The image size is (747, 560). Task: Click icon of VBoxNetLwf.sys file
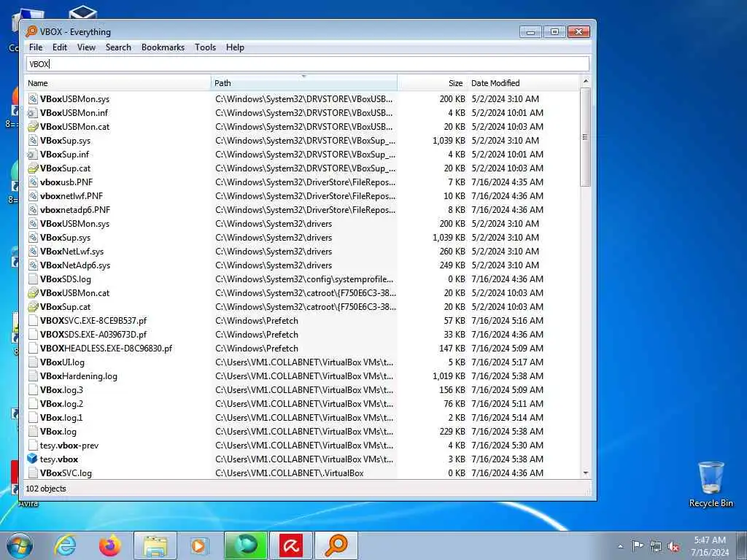pyautogui.click(x=32, y=252)
